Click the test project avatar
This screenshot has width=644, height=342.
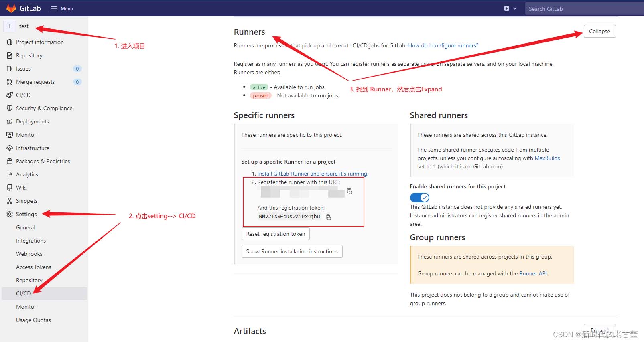coord(10,26)
